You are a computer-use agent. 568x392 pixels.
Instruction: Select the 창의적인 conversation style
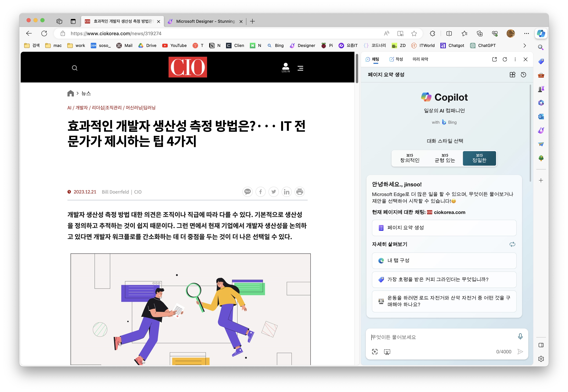click(x=410, y=158)
